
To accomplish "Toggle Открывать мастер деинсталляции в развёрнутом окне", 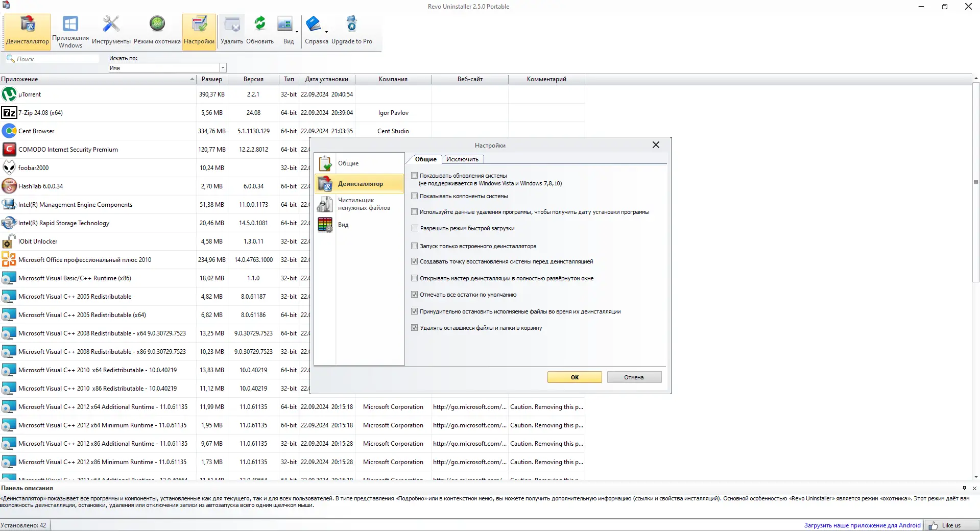I will [x=415, y=278].
